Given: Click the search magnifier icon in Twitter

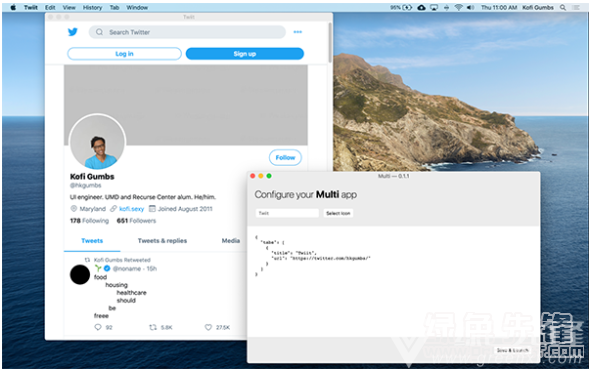Looking at the screenshot, I should 99,32.
